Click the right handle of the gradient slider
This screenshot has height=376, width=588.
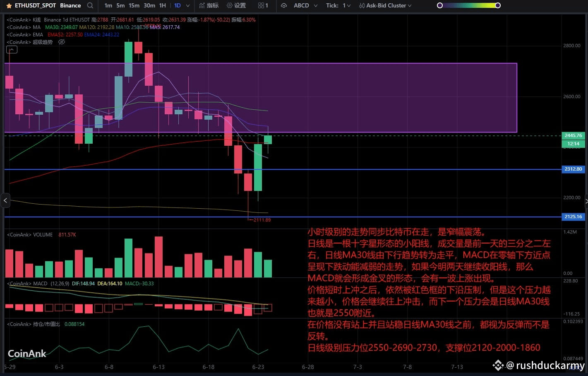[x=498, y=5]
